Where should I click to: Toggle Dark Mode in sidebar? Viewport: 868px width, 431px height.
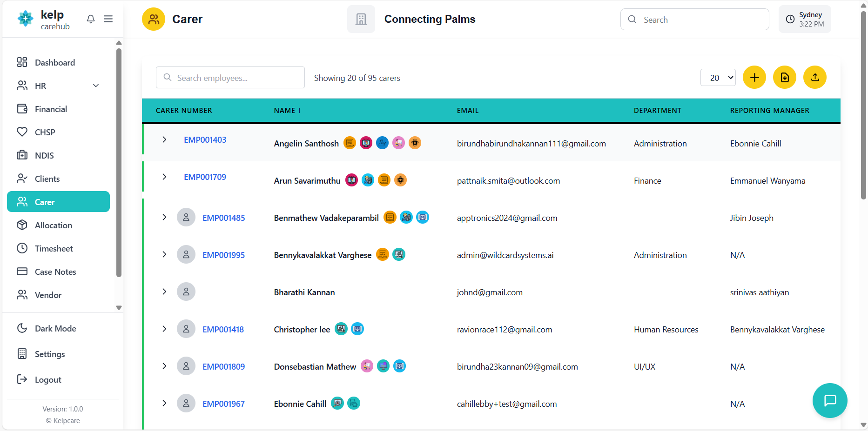coord(55,328)
